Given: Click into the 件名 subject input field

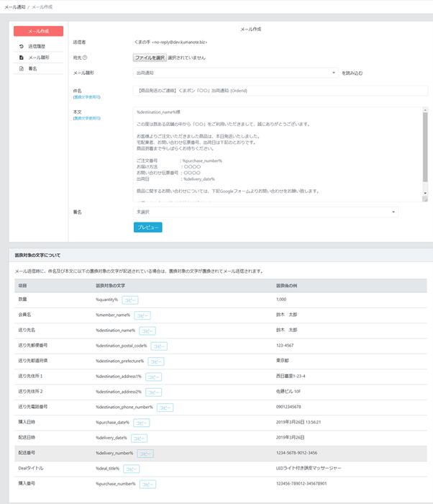Looking at the screenshot, I should pos(281,91).
